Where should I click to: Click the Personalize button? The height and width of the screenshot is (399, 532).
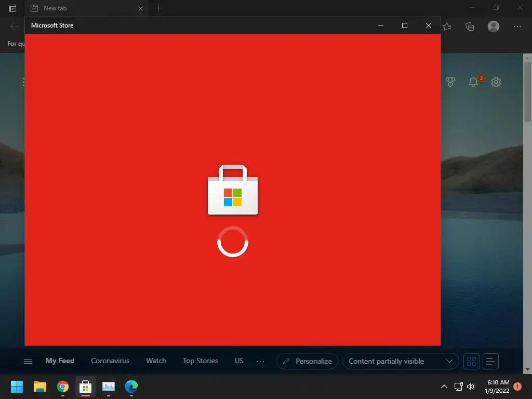pyautogui.click(x=307, y=362)
